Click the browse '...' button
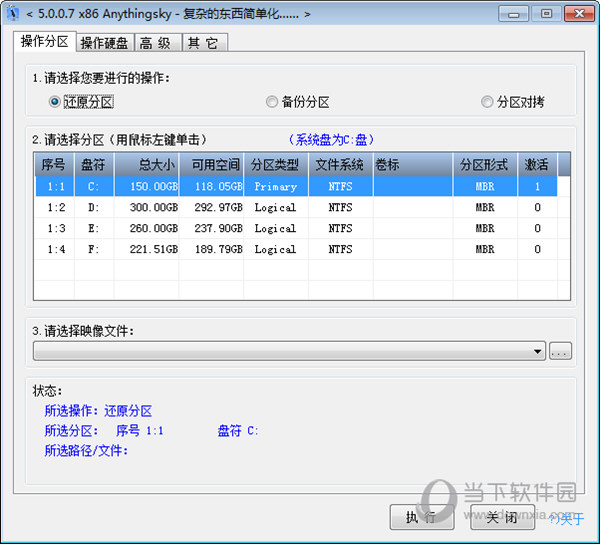Image resolution: width=600 pixels, height=544 pixels. click(560, 351)
